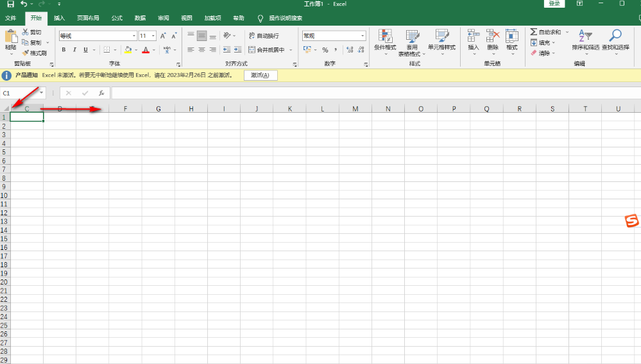Toggle Italic formatting
The width and height of the screenshot is (641, 364).
click(x=74, y=50)
